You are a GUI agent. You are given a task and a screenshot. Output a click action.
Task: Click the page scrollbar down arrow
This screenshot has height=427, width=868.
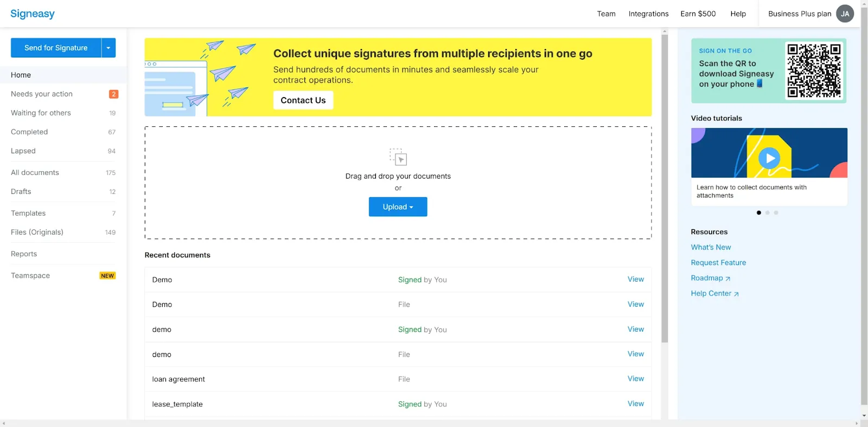864,416
